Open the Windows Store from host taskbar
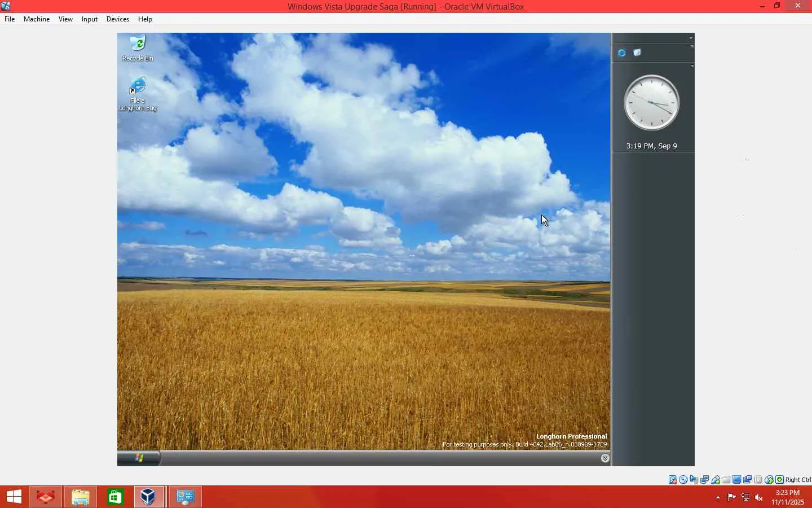 coord(116,497)
